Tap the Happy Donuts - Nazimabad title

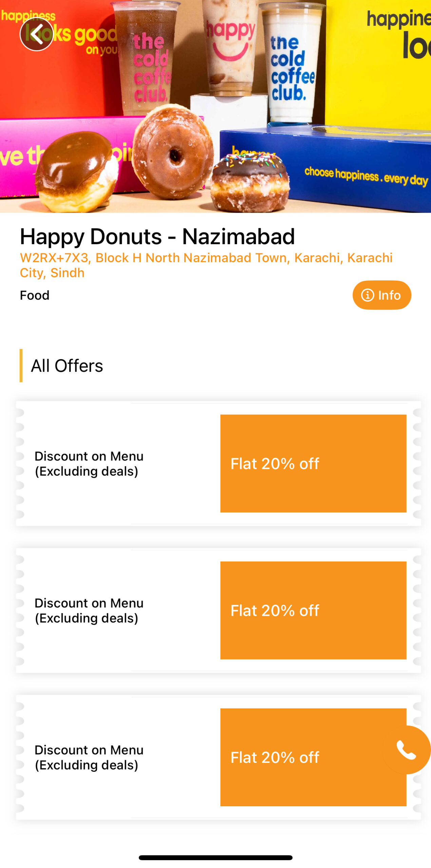[x=157, y=236]
